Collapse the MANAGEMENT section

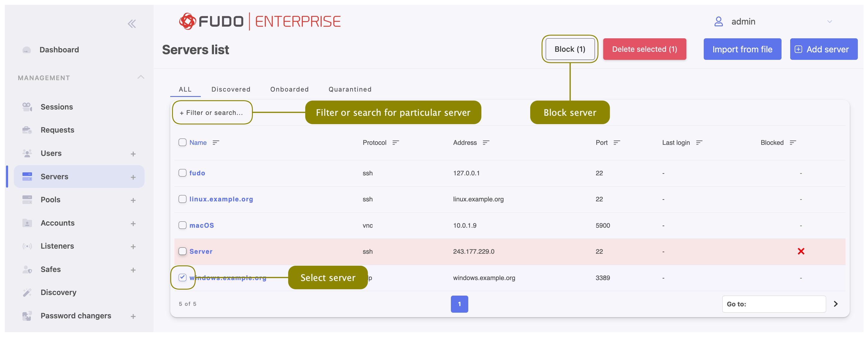point(141,77)
